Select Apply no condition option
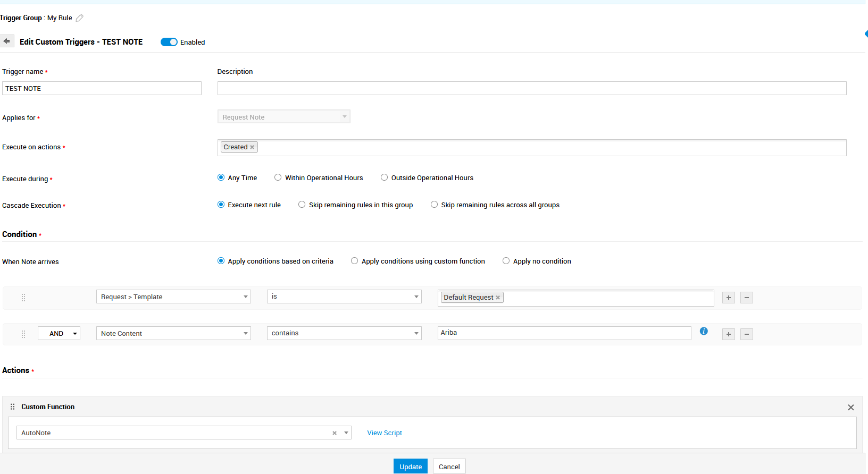 tap(506, 261)
